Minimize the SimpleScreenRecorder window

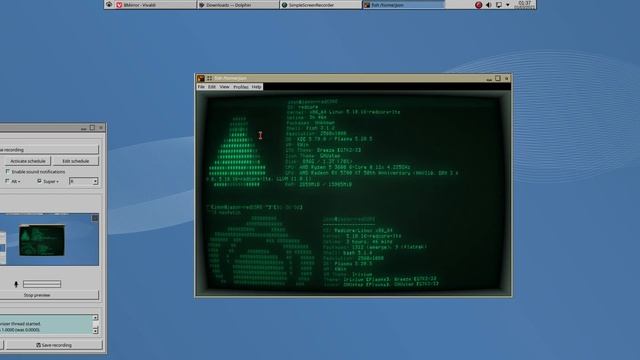(x=84, y=128)
